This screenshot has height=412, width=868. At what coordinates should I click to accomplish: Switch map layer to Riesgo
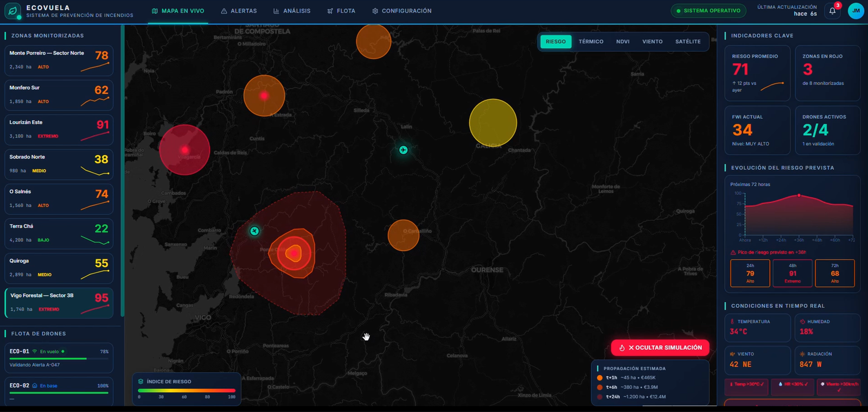pos(556,42)
